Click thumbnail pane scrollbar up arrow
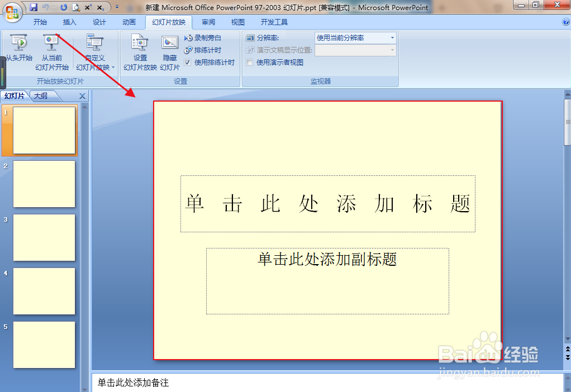 pos(85,107)
